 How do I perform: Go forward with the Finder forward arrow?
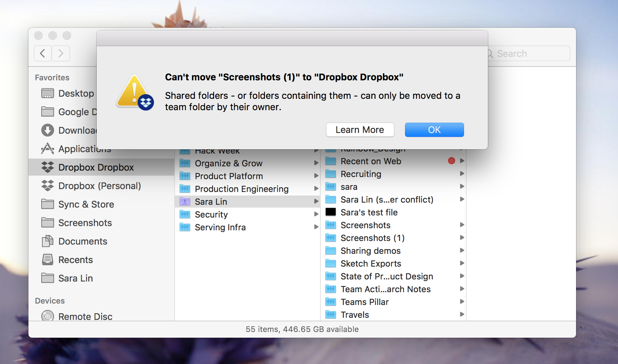61,53
